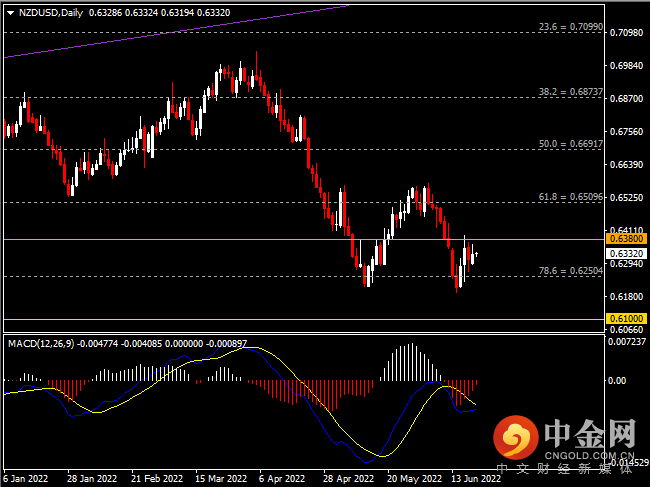The height and width of the screenshot is (487, 650).
Task: Click the 0.61000 yellow price label
Action: point(626,319)
